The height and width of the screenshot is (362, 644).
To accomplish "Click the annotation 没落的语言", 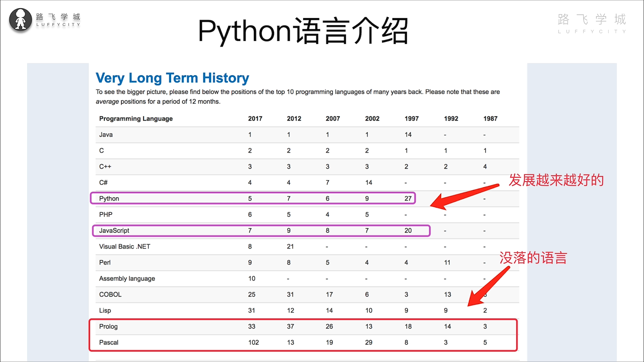I will (x=534, y=258).
